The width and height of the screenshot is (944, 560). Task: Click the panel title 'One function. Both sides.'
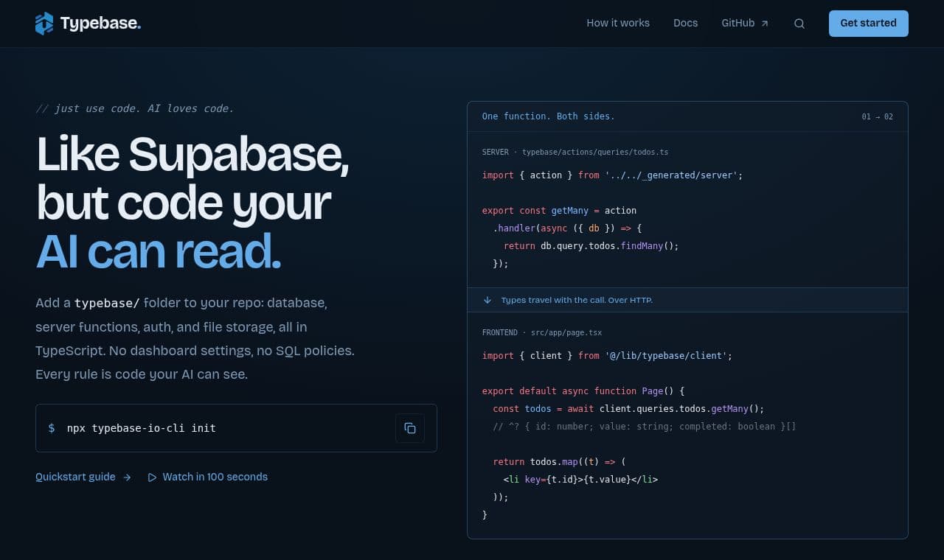pos(548,116)
